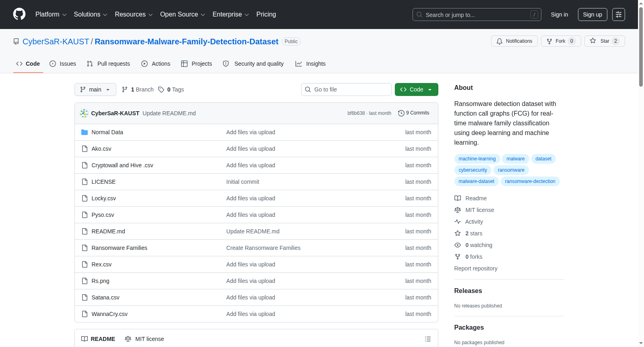Expand the Open Source menu
This screenshot has width=644, height=347.
[x=183, y=15]
